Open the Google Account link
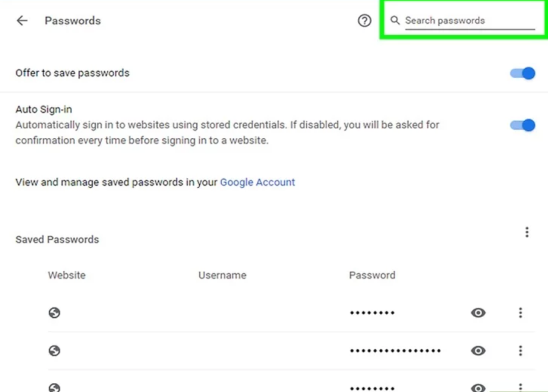Image resolution: width=548 pixels, height=392 pixels. click(x=257, y=183)
